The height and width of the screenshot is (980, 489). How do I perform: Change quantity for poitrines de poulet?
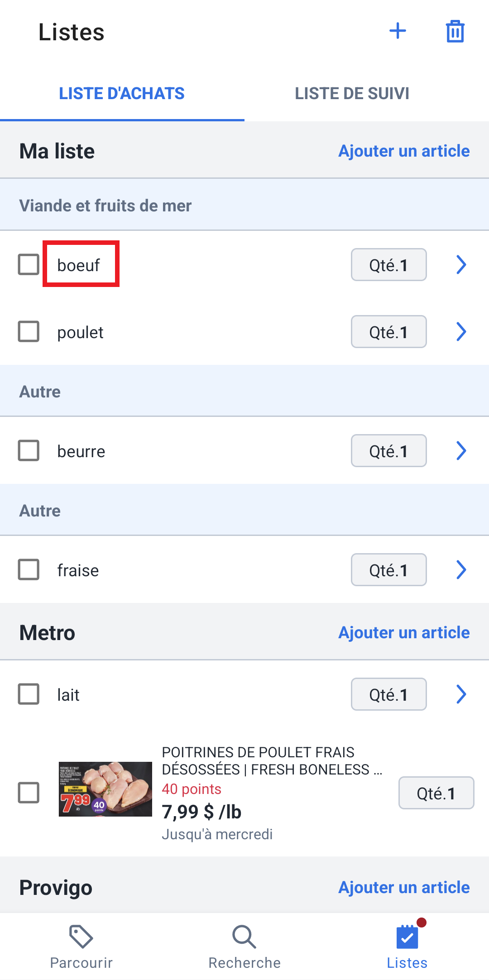point(436,793)
